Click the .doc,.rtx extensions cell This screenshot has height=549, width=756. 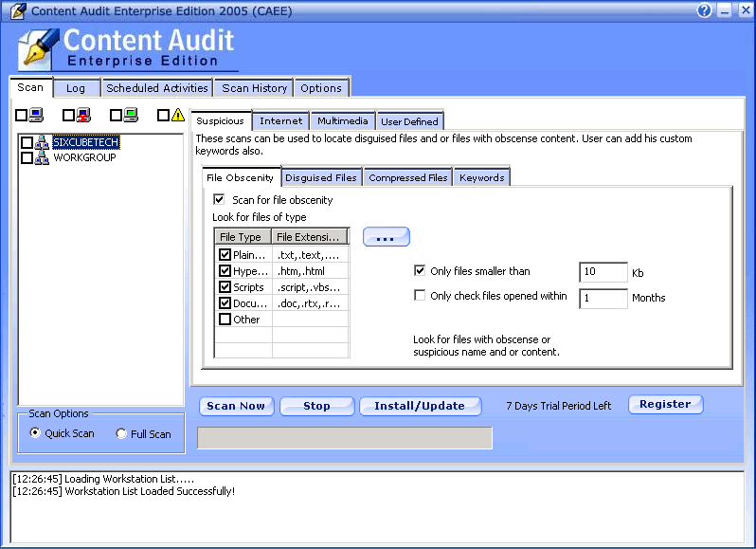tap(311, 303)
